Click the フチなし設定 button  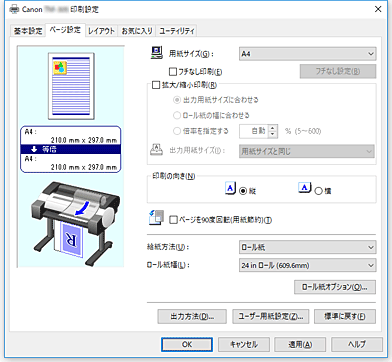tap(338, 71)
